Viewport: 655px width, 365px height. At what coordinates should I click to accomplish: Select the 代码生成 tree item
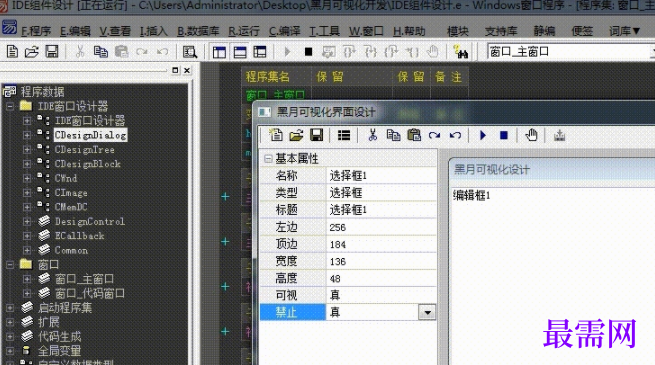pyautogui.click(x=59, y=337)
